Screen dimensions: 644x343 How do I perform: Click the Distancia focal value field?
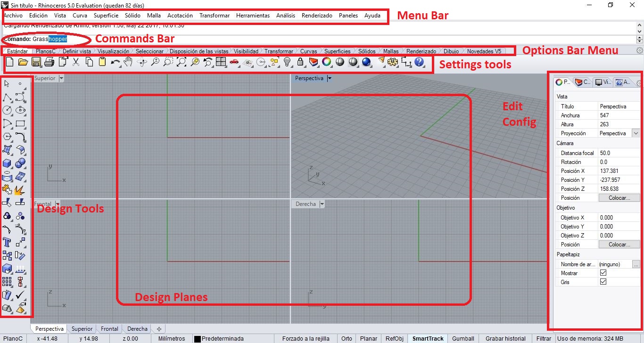coord(619,153)
